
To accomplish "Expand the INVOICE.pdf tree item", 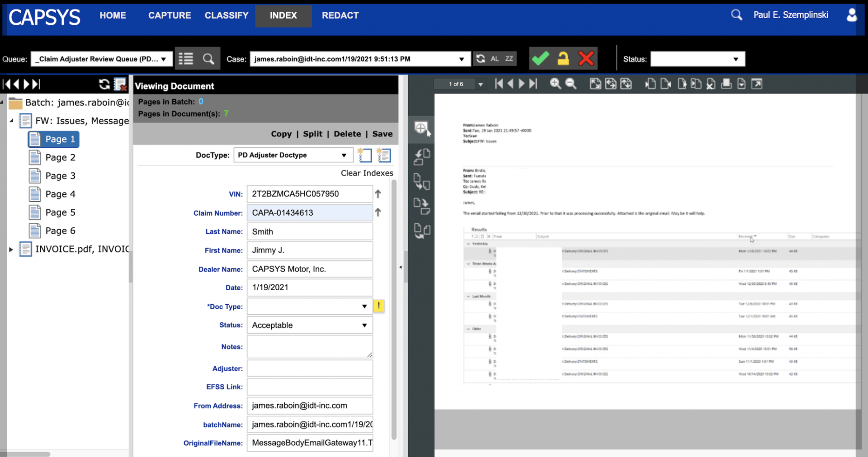I will point(10,249).
